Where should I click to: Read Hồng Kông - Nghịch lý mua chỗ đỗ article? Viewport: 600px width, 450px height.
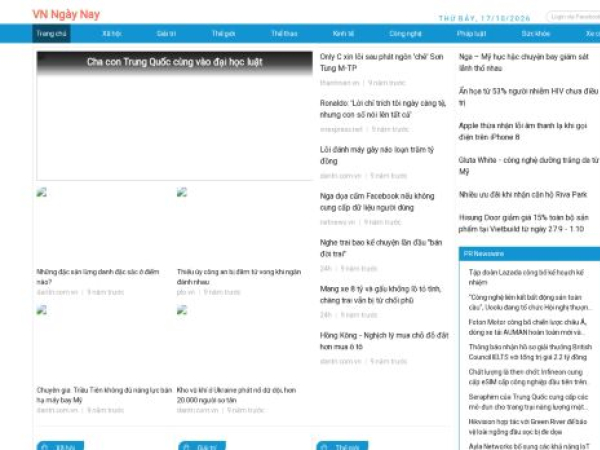coord(384,341)
